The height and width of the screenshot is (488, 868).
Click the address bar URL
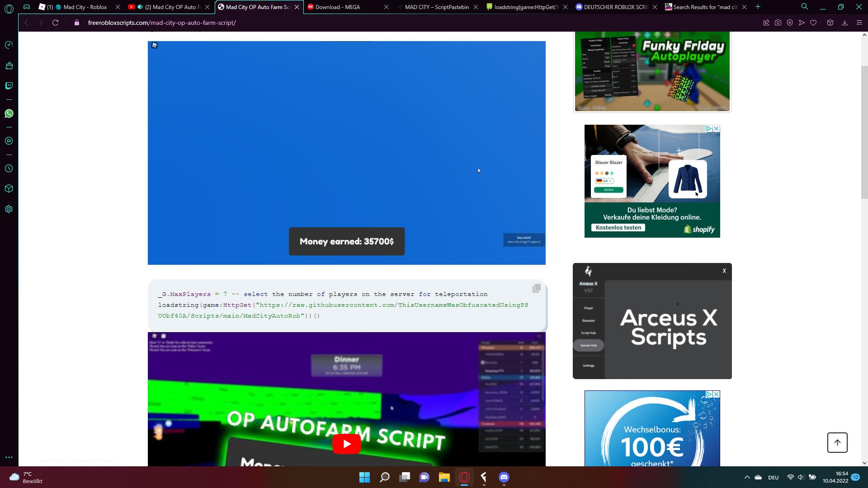[162, 23]
